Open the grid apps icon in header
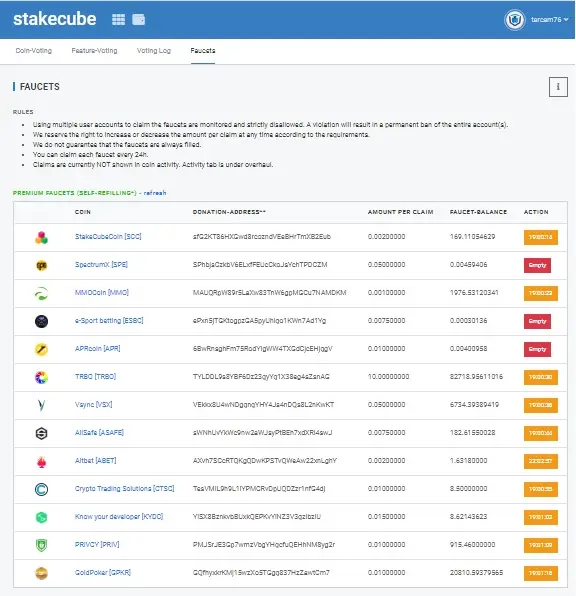 pos(118,19)
